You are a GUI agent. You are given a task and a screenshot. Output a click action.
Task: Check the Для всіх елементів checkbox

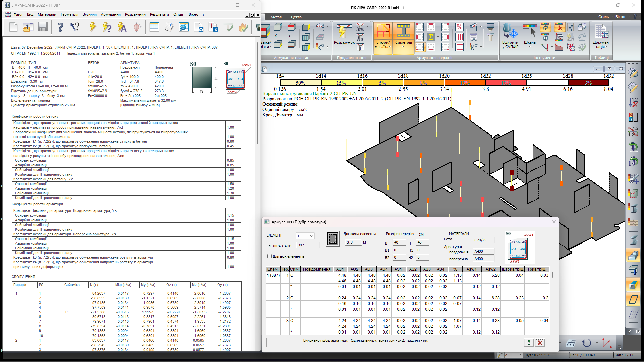269,256
